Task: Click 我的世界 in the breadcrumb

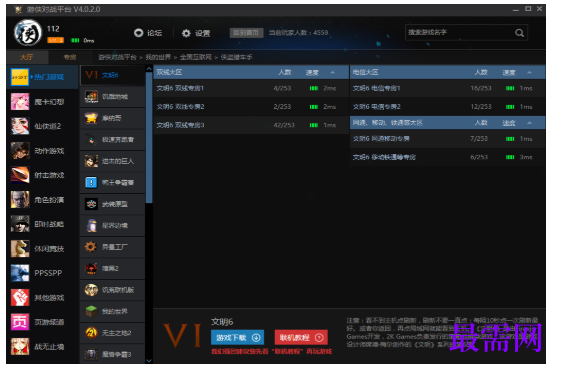Action: point(158,57)
